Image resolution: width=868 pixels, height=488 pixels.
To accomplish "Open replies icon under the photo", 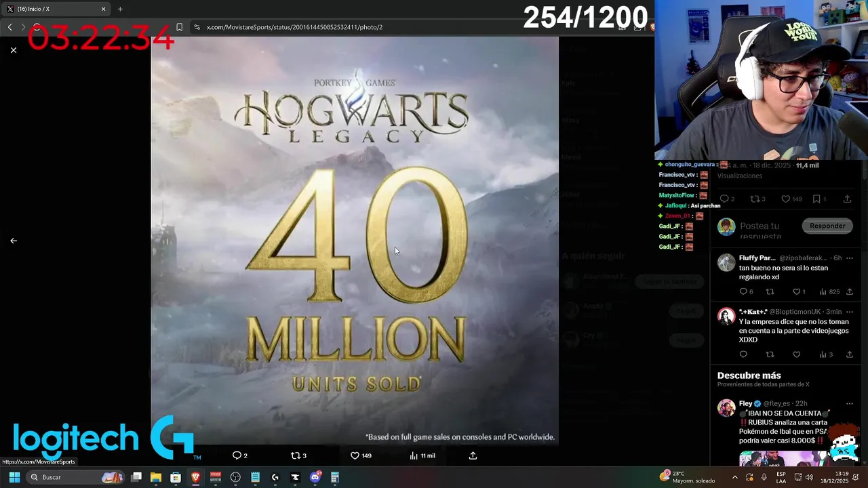I will point(237,455).
